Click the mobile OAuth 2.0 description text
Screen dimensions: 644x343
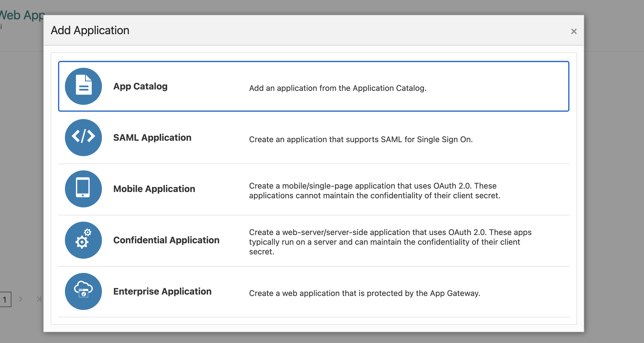point(374,191)
